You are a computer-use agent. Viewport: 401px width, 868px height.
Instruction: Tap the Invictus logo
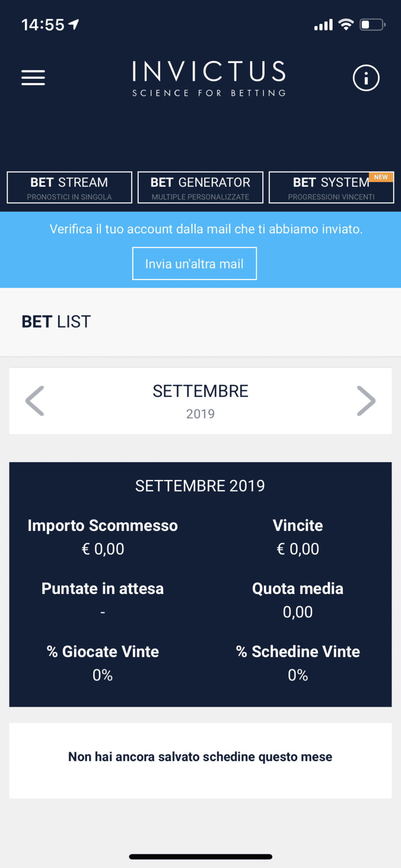pyautogui.click(x=209, y=79)
